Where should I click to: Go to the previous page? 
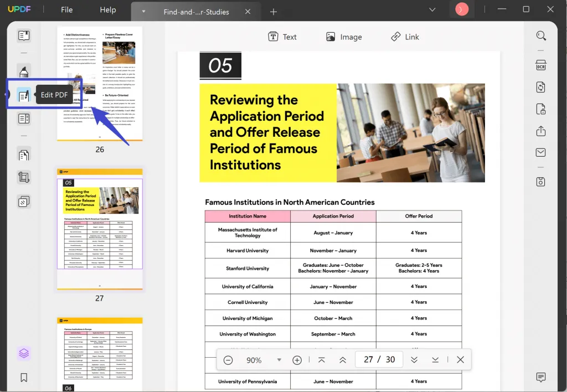(343, 360)
